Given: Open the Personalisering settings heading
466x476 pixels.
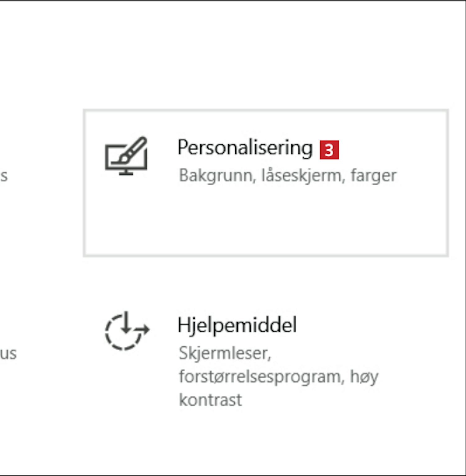Looking at the screenshot, I should 245,148.
